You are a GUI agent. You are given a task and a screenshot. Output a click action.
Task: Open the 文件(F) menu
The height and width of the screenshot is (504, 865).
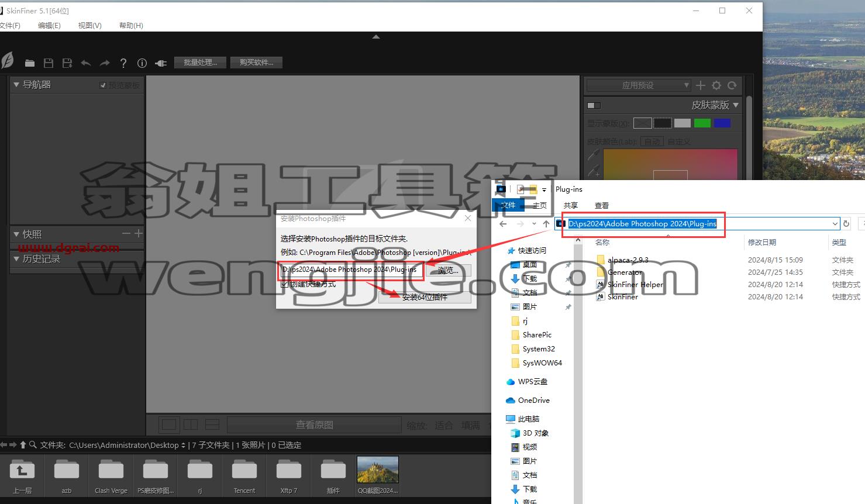pos(10,25)
